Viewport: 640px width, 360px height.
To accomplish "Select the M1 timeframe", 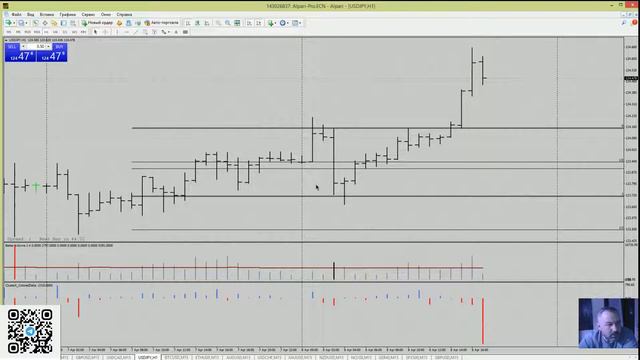I will point(9,32).
